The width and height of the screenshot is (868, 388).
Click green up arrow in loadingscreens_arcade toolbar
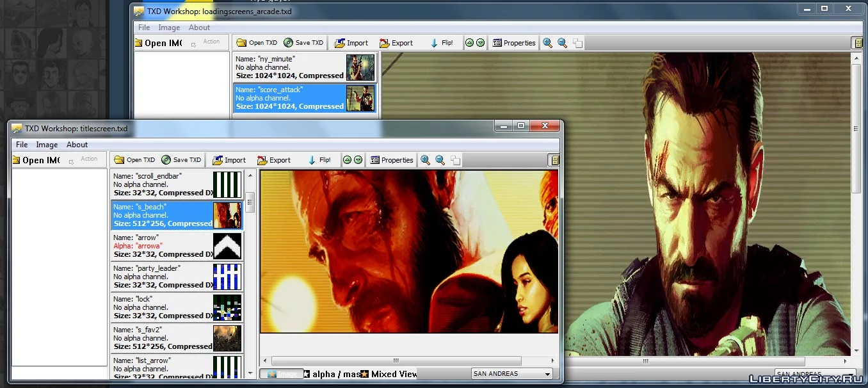click(469, 43)
